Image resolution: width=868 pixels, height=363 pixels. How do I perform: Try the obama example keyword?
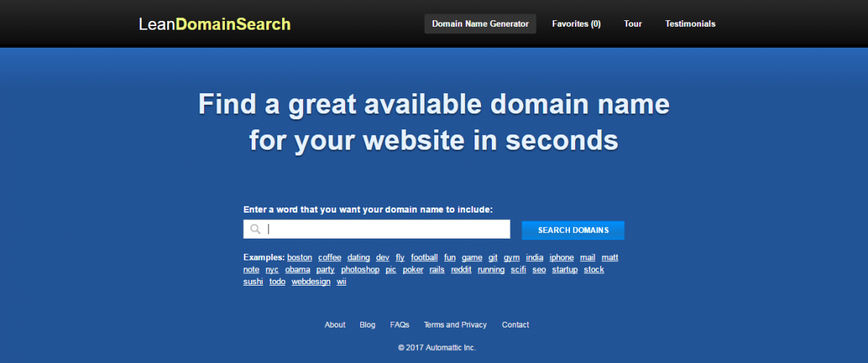pos(297,270)
